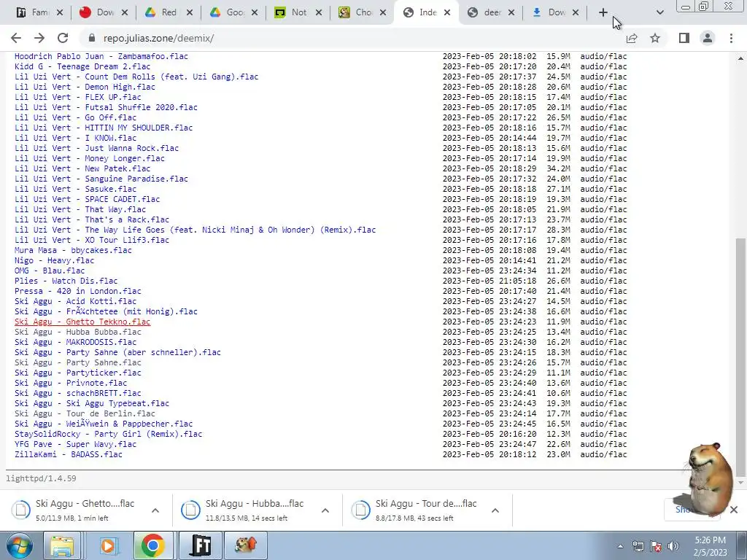Screen dimensions: 747x560
Task: Switch to the 'Goo' Drive tab
Action: coord(228,13)
